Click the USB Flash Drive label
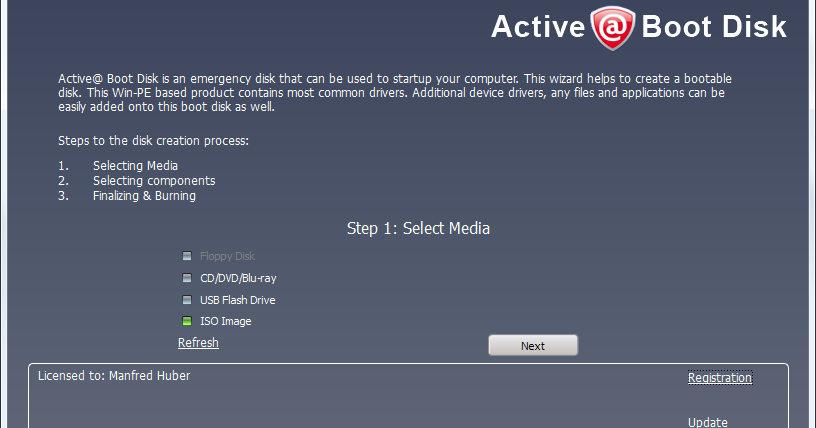The image size is (816, 428). [x=238, y=300]
